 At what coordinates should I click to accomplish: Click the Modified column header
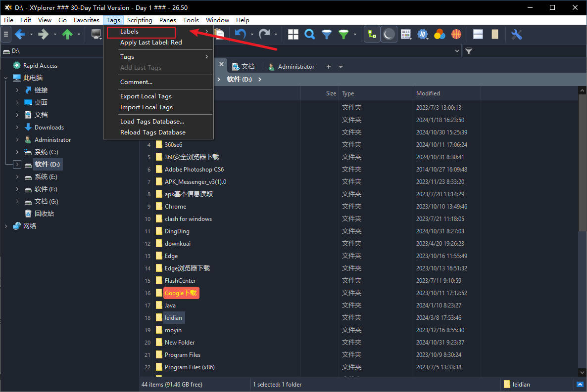428,93
